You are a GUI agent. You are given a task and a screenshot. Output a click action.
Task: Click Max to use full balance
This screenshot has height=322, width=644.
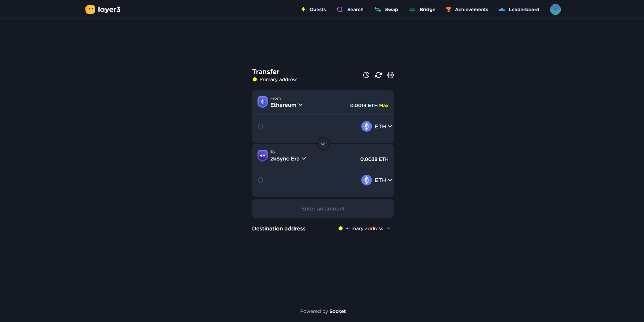point(384,105)
